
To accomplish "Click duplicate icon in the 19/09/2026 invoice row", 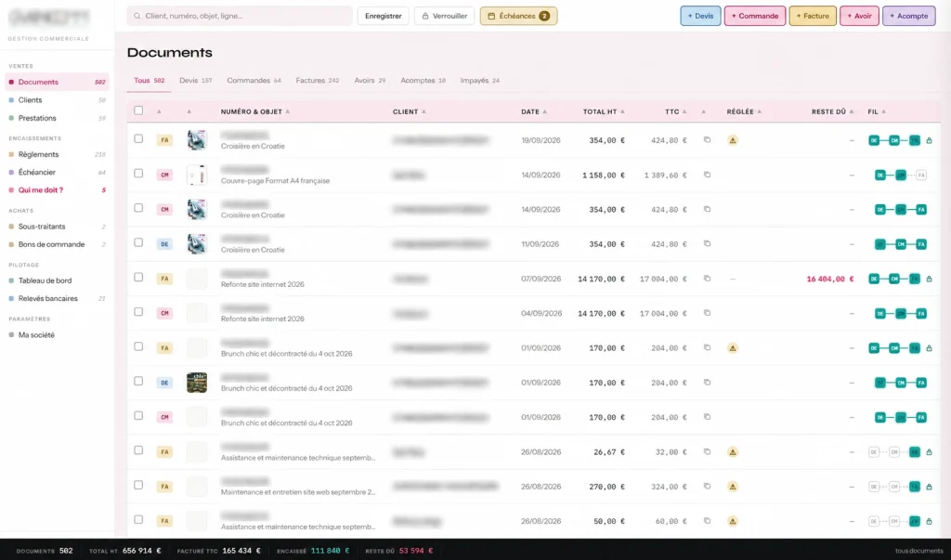I will click(x=707, y=139).
